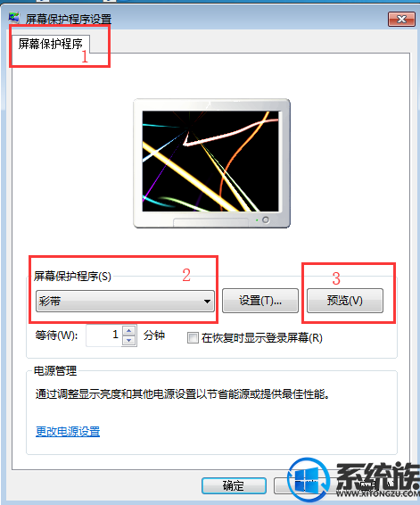
Task: Click the black arrow of the 彩带 dropdown
Action: [x=207, y=302]
